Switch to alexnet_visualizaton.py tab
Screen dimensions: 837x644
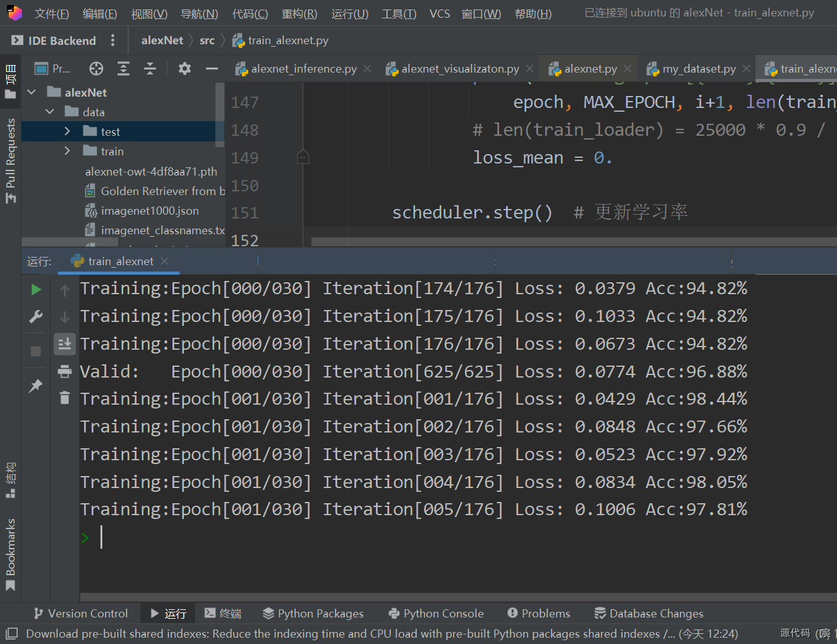click(x=452, y=68)
